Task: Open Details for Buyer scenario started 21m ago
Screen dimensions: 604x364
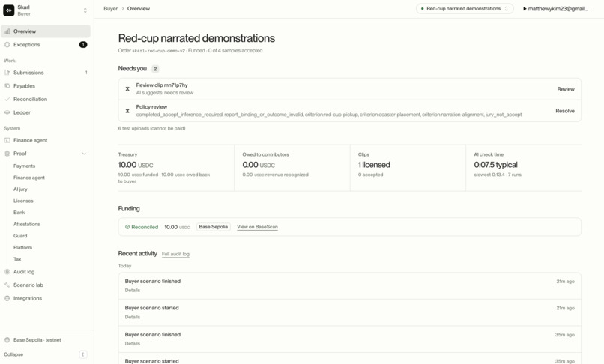Action: point(133,317)
